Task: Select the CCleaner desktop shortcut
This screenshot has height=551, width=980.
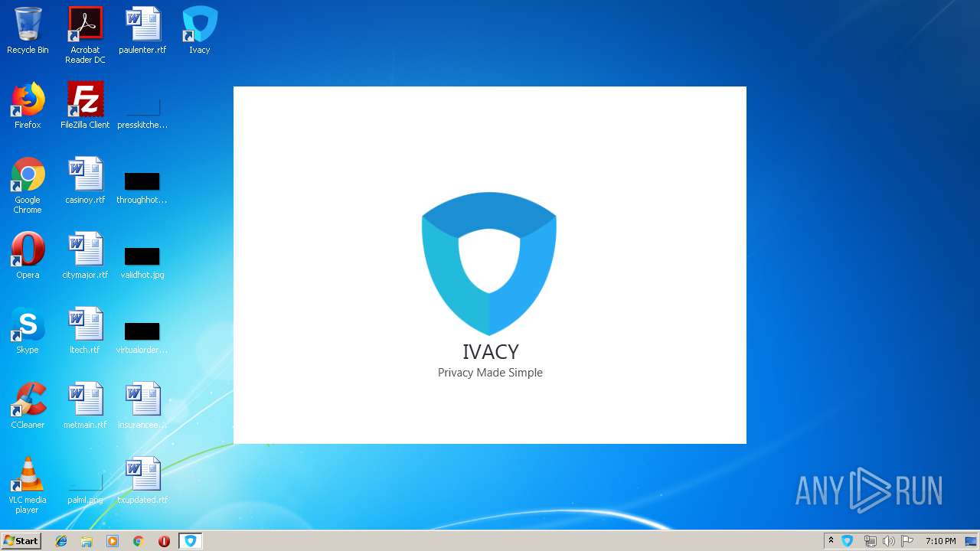Action: [x=28, y=406]
